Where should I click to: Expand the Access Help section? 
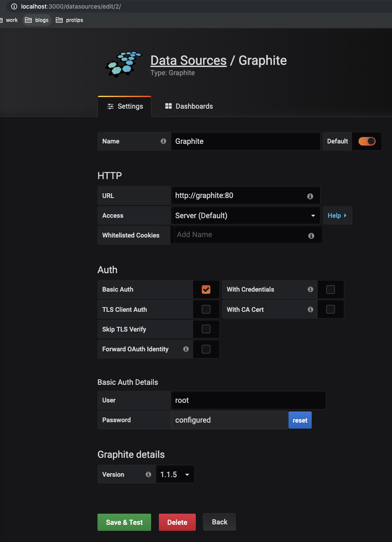[x=337, y=216]
